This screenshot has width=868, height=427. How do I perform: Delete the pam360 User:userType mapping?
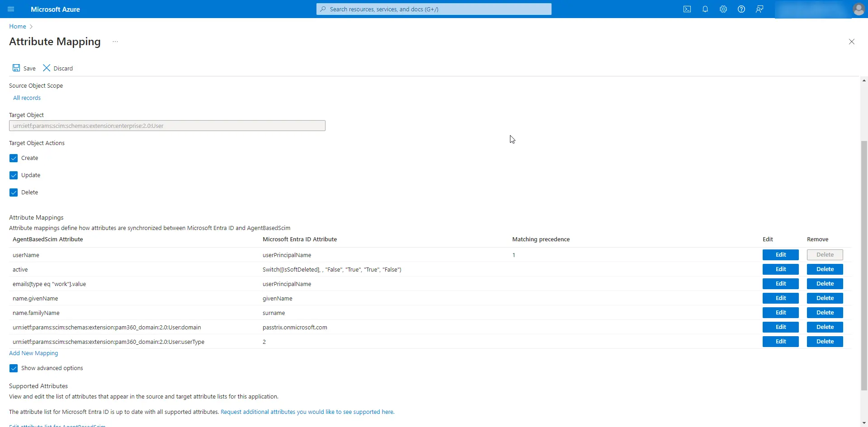(825, 342)
